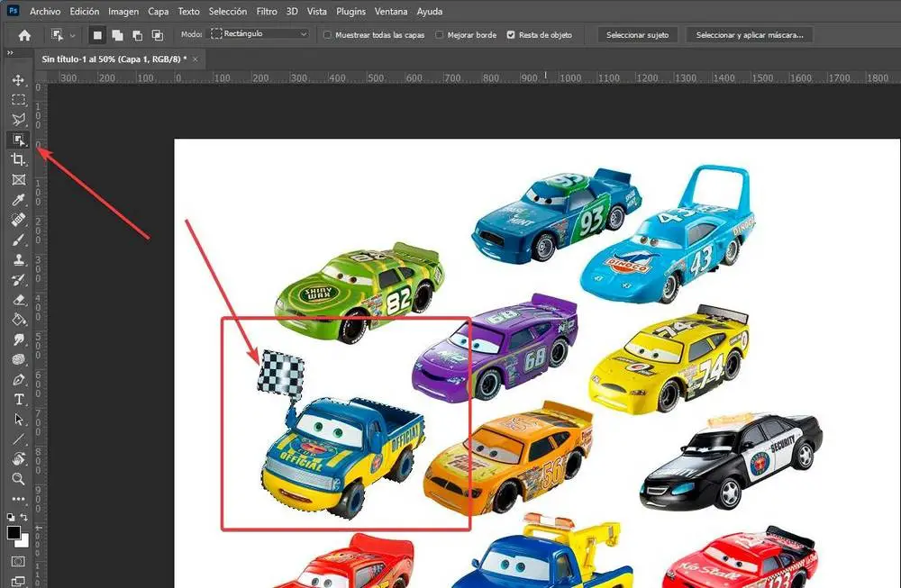Open the foreground color swatch
The height and width of the screenshot is (588, 901).
pyautogui.click(x=14, y=532)
